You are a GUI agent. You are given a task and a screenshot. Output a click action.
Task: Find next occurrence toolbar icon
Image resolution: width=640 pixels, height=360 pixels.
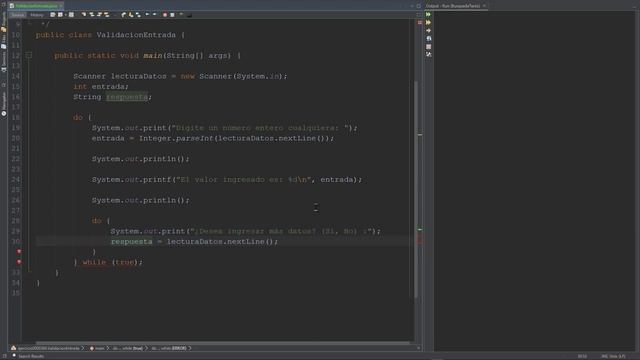click(x=99, y=15)
